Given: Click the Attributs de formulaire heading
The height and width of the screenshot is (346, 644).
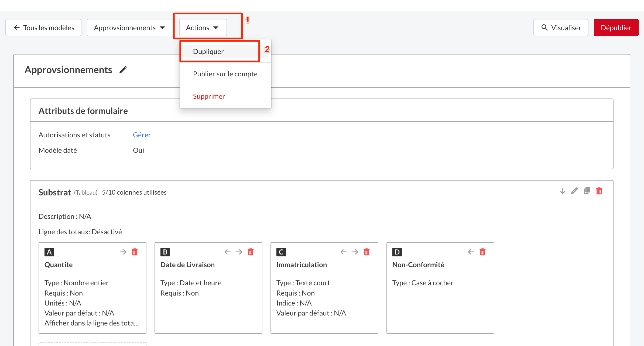Looking at the screenshot, I should click(83, 111).
